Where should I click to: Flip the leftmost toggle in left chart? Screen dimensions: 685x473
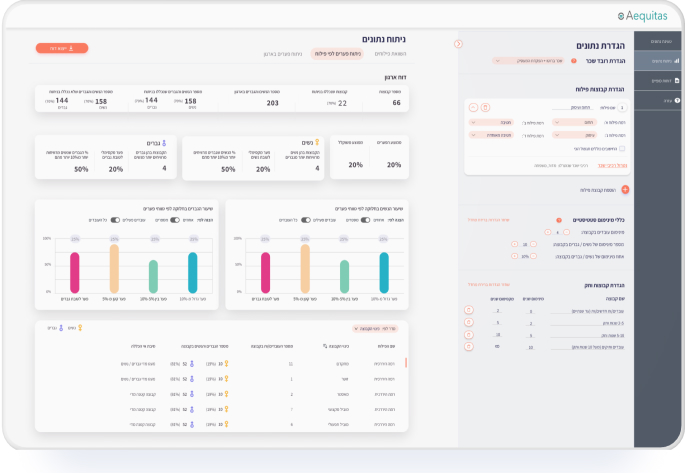pos(115,220)
